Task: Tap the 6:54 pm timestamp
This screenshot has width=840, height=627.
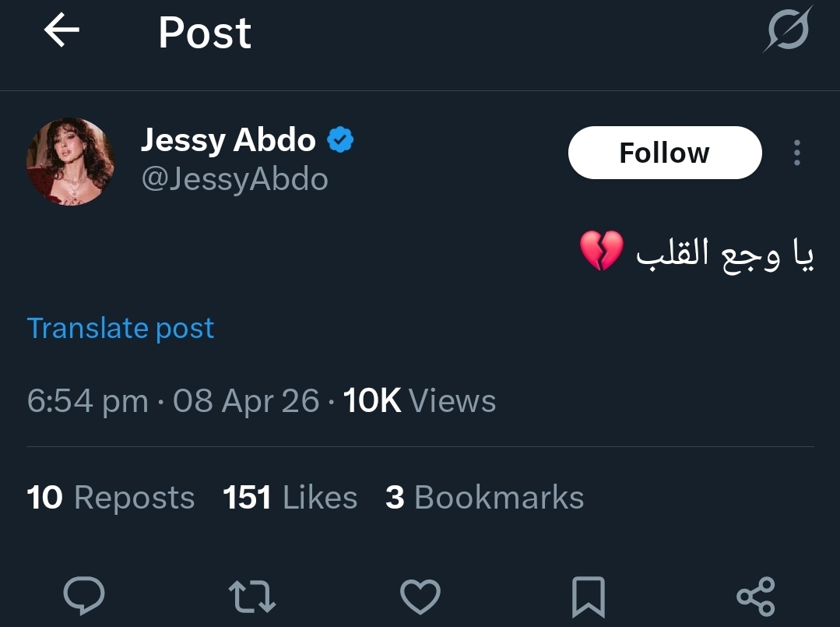Action: pos(87,401)
